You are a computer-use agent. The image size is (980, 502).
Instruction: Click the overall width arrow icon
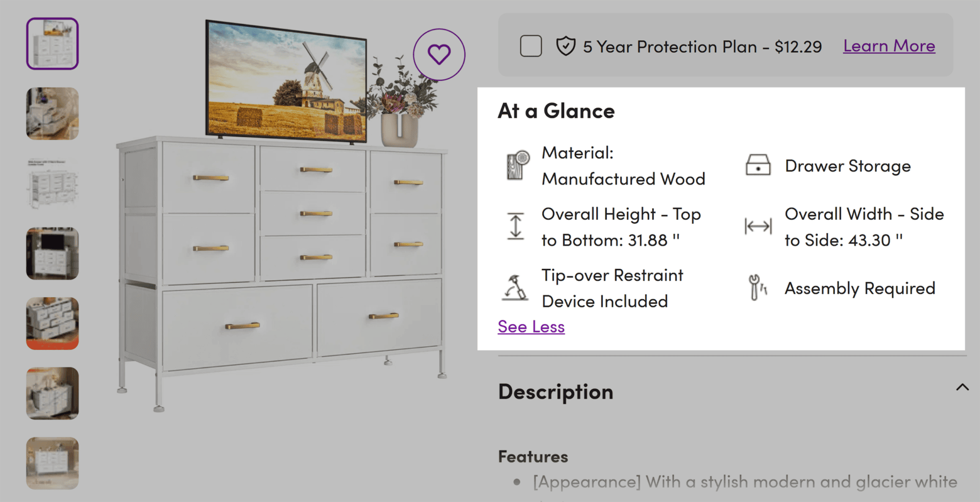pos(758,226)
